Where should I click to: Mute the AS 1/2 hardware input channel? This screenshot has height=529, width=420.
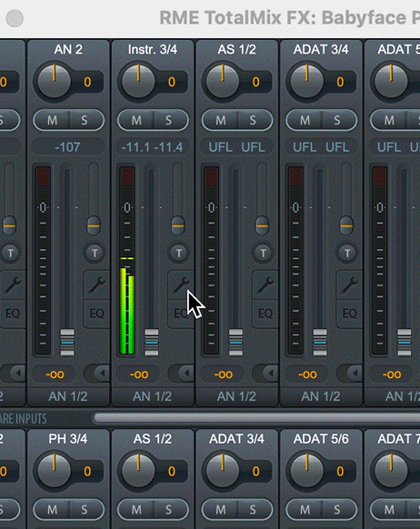point(221,121)
